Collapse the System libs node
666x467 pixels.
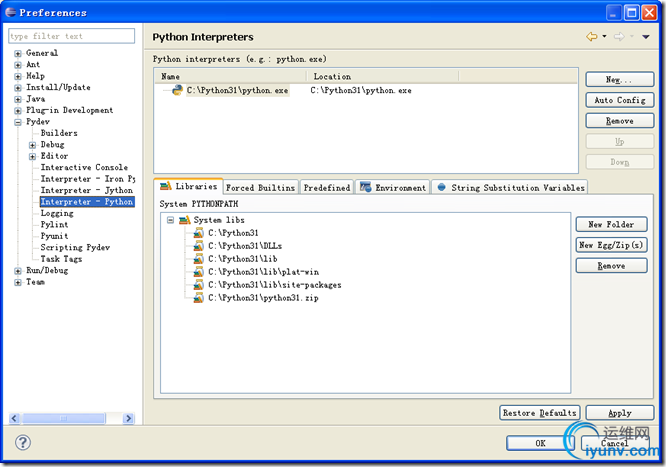click(170, 220)
